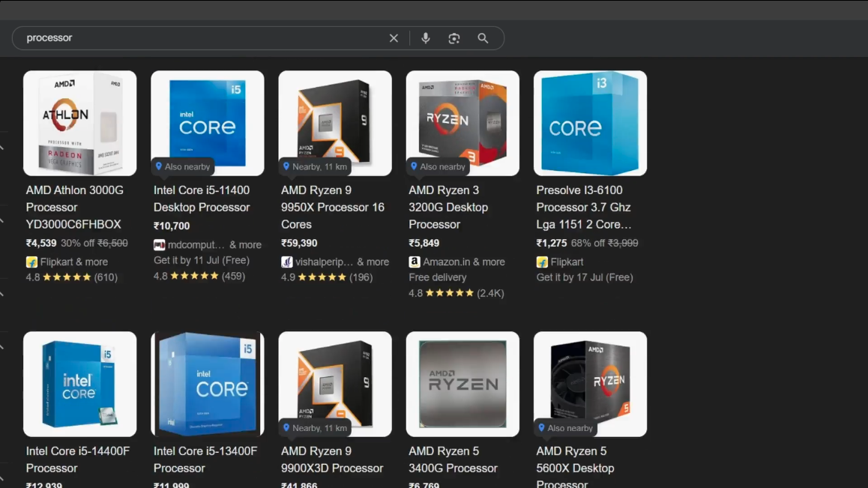Click 4.9 star rating (196) for Ryzen 9 9950X
The image size is (868, 488).
pos(327,277)
